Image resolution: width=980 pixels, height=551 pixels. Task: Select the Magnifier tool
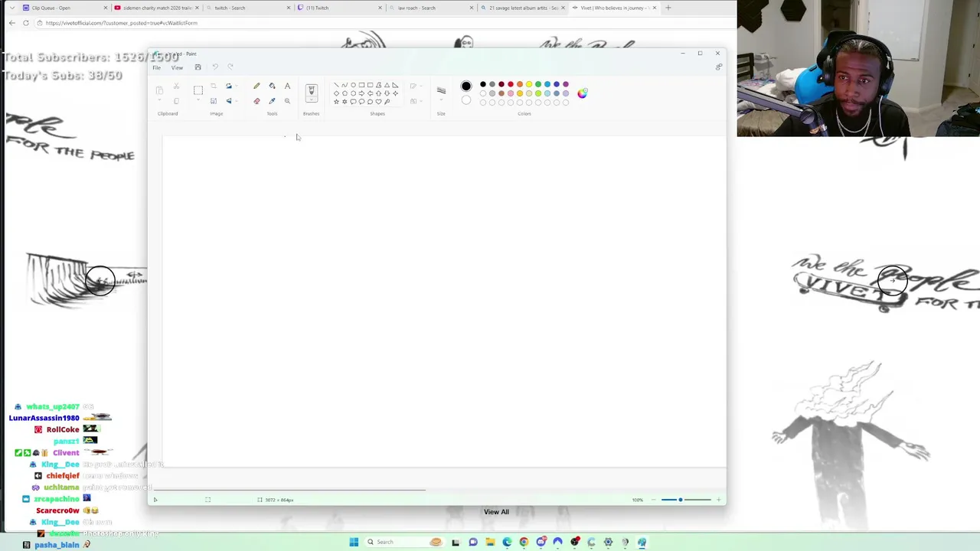pos(287,101)
